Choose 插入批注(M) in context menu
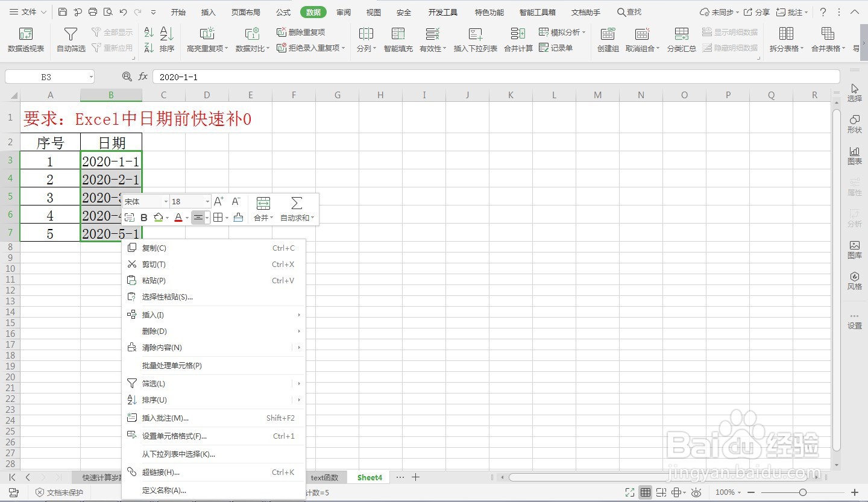Viewport: 868px width, 502px height. 214,418
